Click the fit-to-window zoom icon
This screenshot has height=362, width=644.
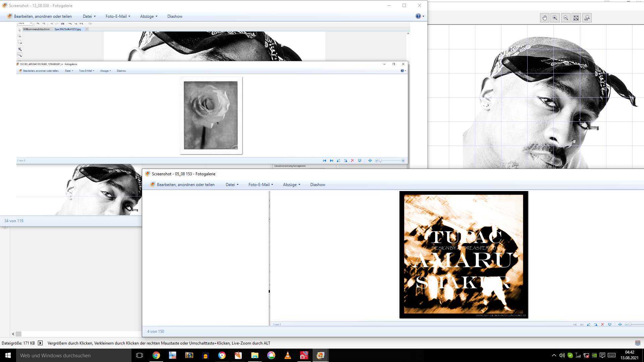tap(576, 18)
